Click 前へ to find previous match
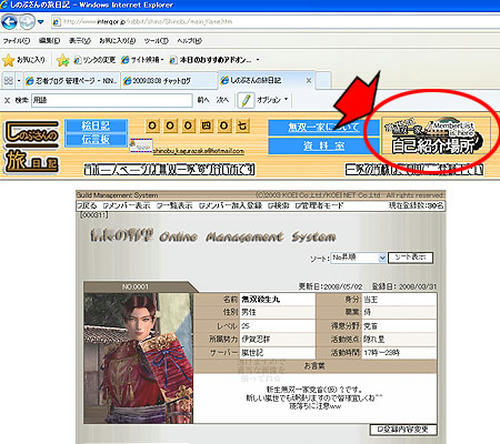This screenshot has height=444, width=500. coord(203,100)
